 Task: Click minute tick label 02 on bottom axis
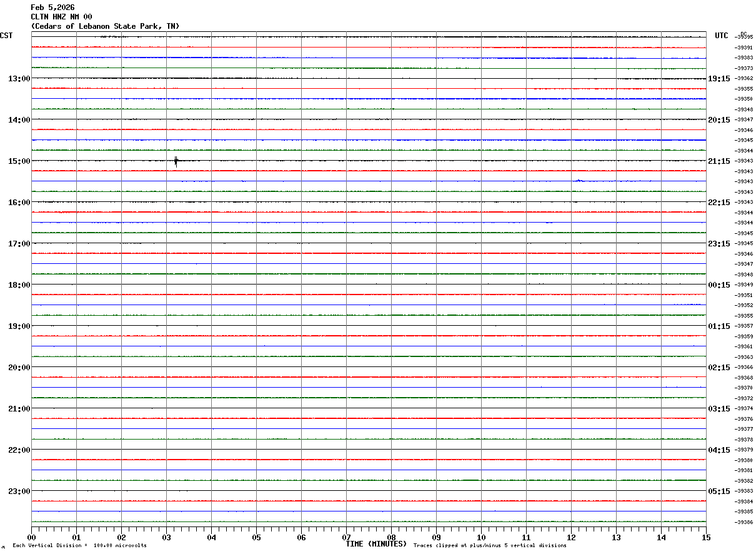click(121, 537)
